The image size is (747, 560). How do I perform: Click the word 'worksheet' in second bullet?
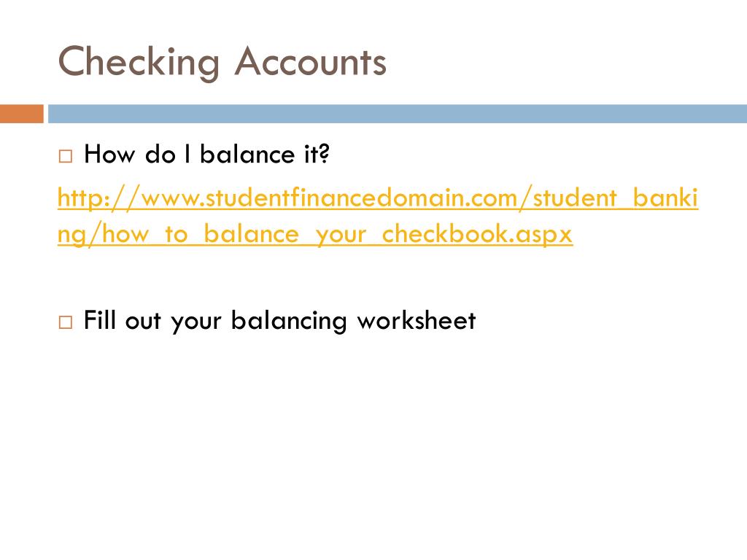[417, 319]
